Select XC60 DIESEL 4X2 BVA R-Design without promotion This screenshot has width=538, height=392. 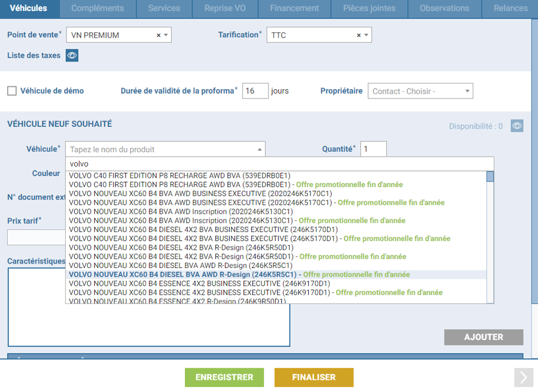pyautogui.click(x=276, y=248)
